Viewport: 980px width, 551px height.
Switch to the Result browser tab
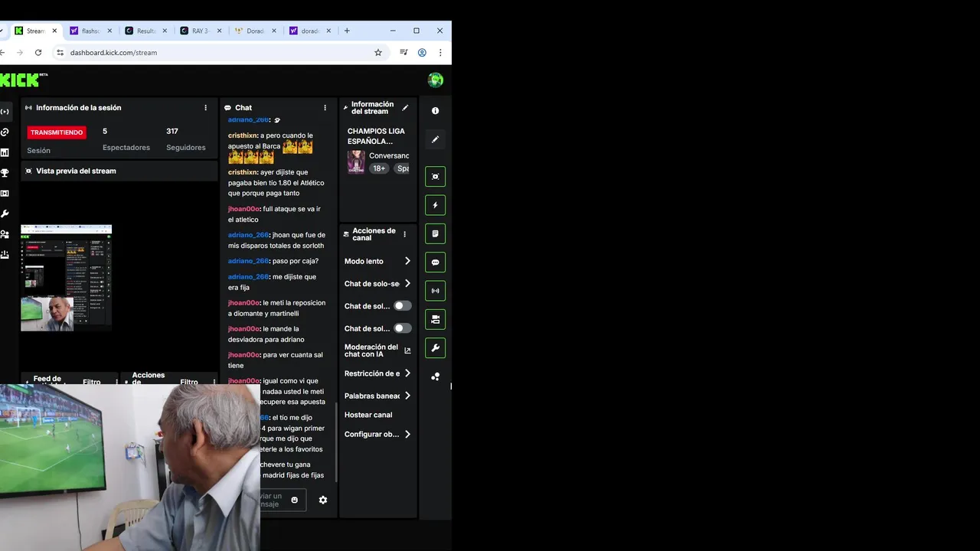pos(145,31)
